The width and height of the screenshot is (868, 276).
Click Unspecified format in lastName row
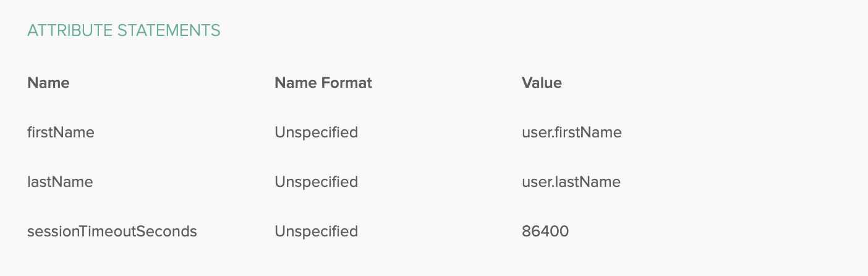(316, 182)
